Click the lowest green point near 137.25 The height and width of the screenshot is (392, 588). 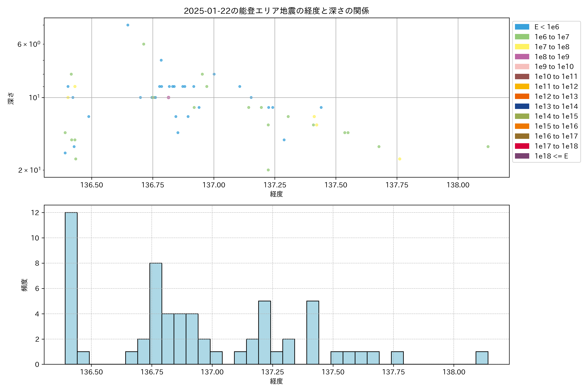point(268,170)
